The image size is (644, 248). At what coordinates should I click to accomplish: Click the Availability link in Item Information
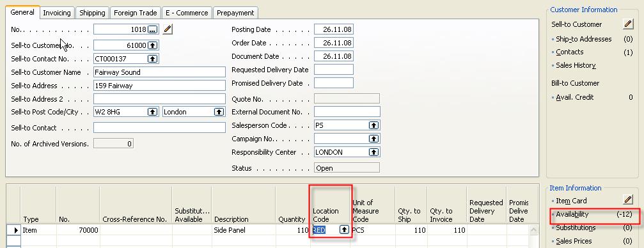tap(572, 214)
